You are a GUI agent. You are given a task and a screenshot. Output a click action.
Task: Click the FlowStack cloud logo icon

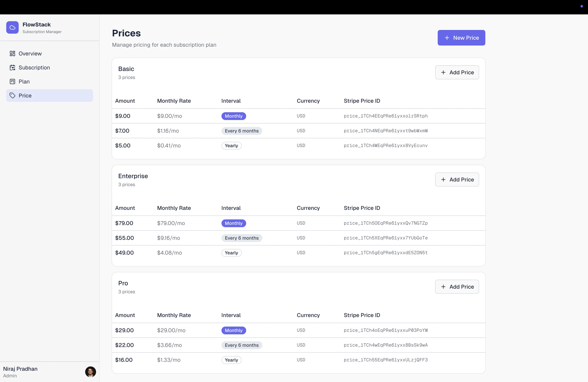click(x=12, y=27)
